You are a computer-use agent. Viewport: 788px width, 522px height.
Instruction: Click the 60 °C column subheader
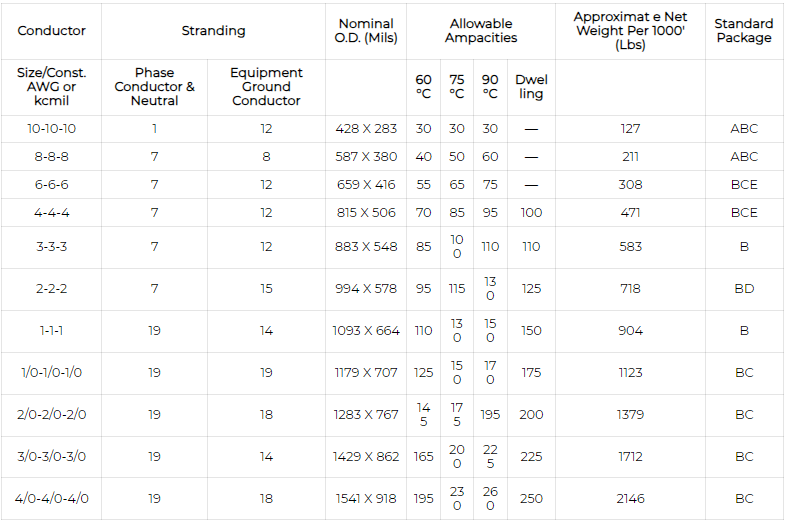(x=424, y=87)
